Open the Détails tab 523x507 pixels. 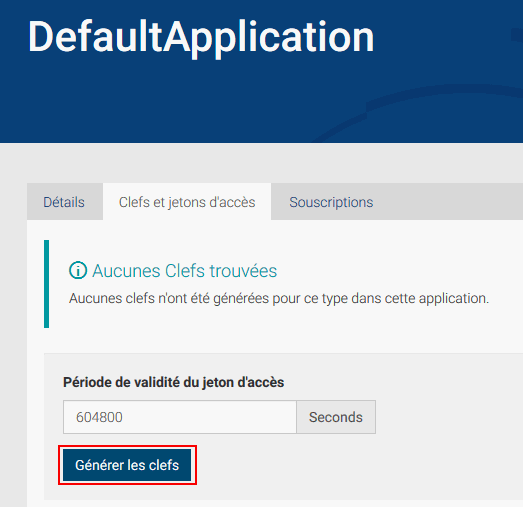pos(65,202)
